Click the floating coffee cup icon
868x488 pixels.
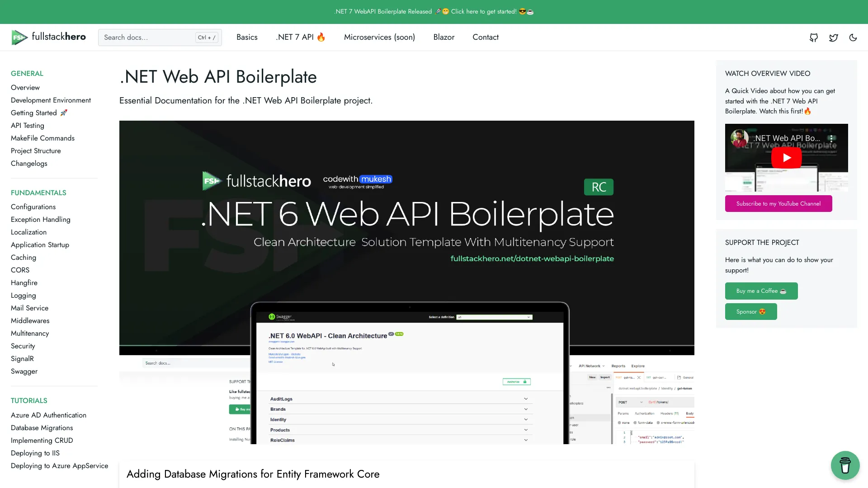coord(845,465)
